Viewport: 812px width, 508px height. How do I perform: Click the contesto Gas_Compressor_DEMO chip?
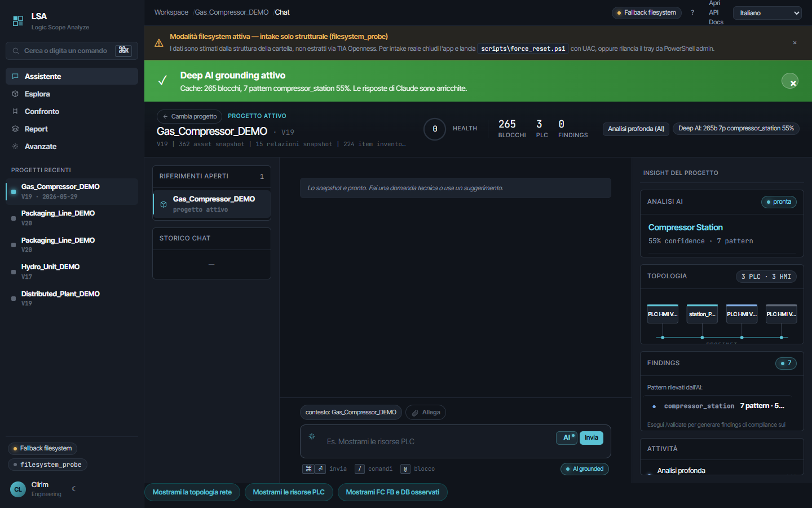[351, 413]
